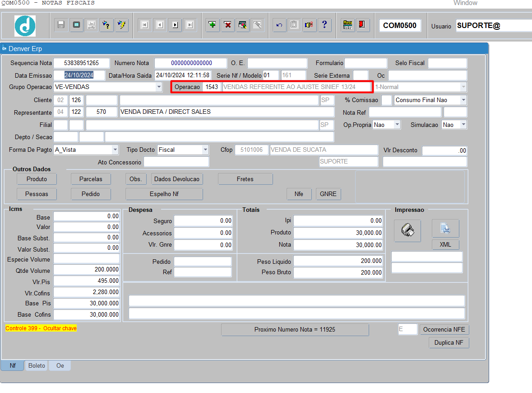The image size is (532, 393).
Task: Click the enter query flashlight icon
Action: (106, 25)
